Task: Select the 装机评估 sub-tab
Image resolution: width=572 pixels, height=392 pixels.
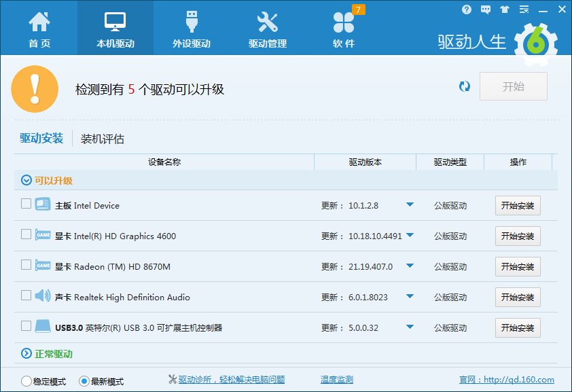Action: [102, 139]
